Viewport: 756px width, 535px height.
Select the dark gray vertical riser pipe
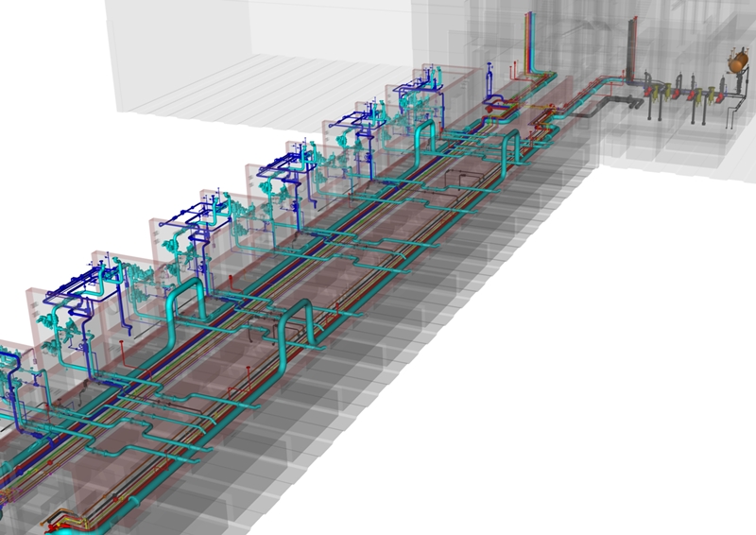632,50
